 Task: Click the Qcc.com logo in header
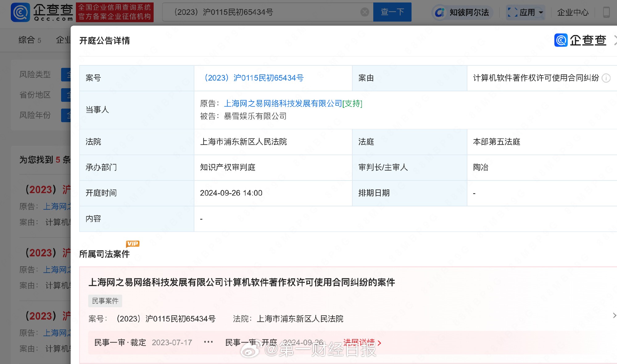click(x=42, y=12)
